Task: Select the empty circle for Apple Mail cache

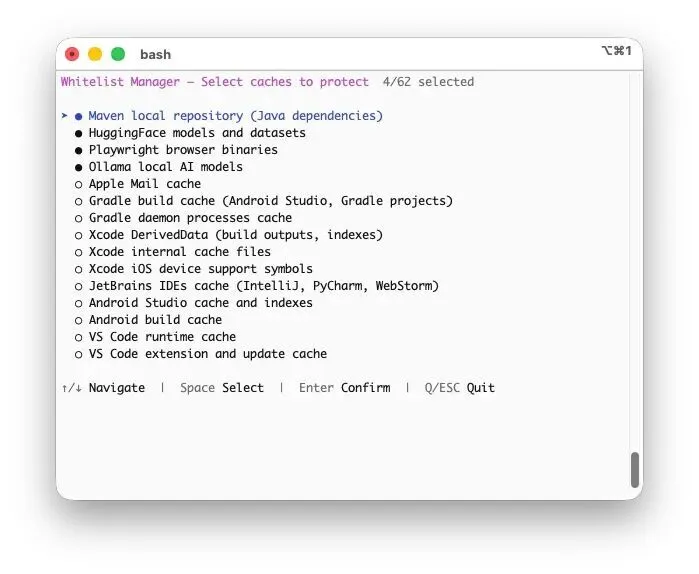Action: (78, 184)
